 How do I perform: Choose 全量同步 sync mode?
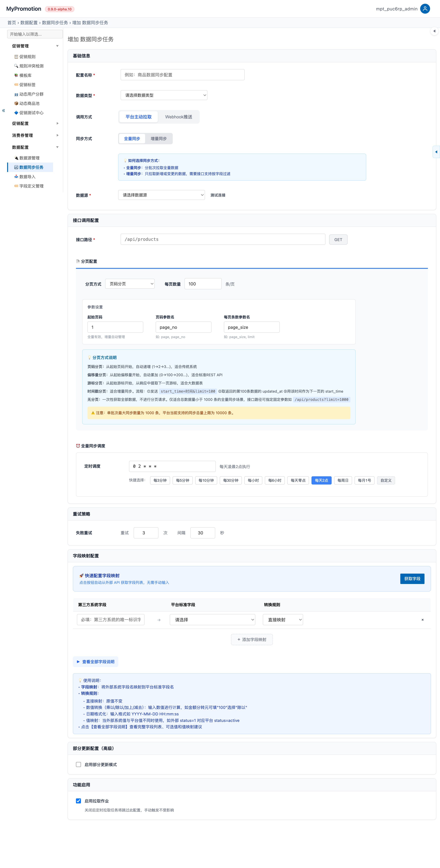(132, 139)
